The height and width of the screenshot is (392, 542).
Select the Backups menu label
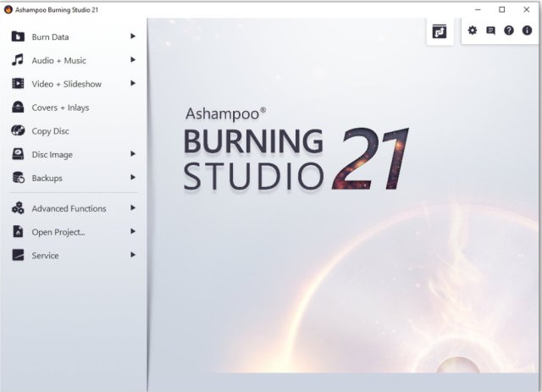47,178
